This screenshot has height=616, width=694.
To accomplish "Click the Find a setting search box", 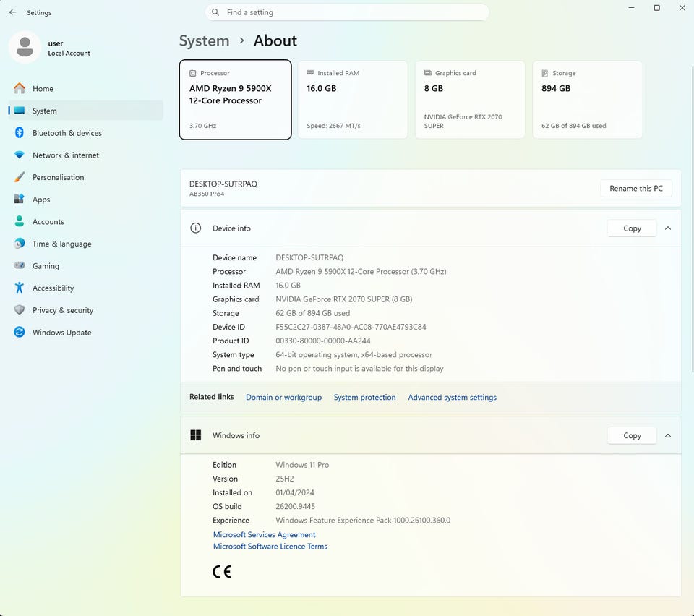I will pos(347,12).
